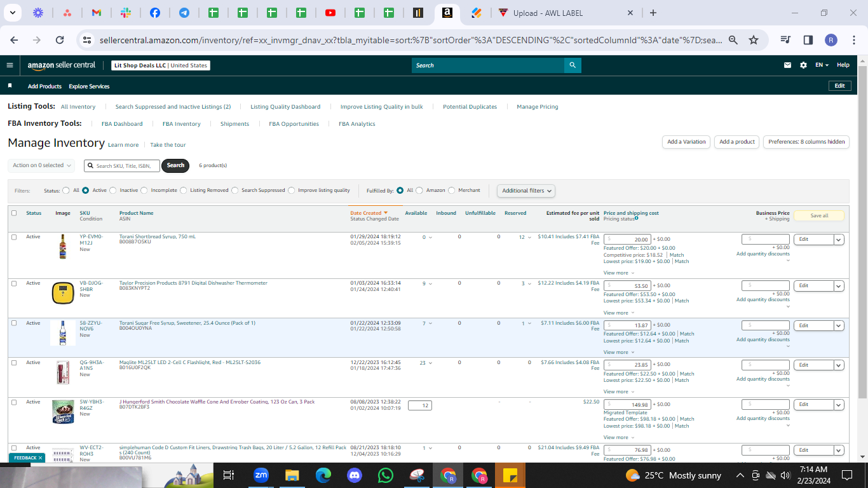
Task: Open the Action on 0 selected dropdown
Action: click(41, 165)
